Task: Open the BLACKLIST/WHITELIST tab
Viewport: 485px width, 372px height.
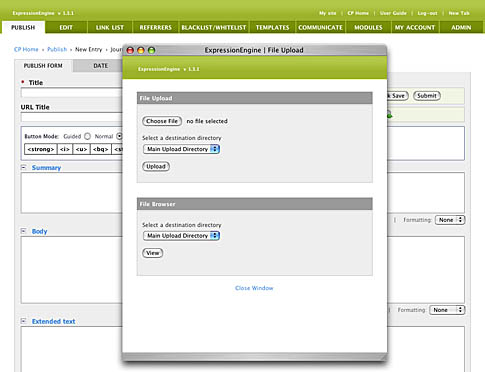Action: [214, 27]
